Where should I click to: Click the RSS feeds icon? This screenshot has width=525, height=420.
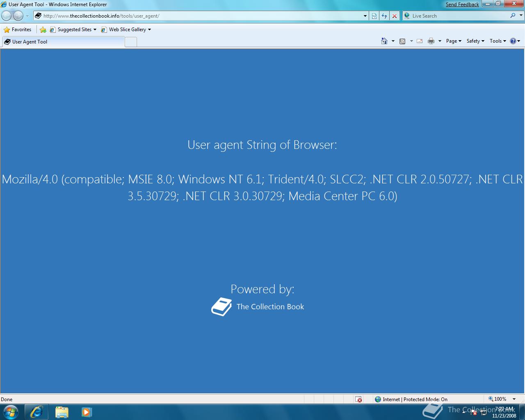click(402, 41)
